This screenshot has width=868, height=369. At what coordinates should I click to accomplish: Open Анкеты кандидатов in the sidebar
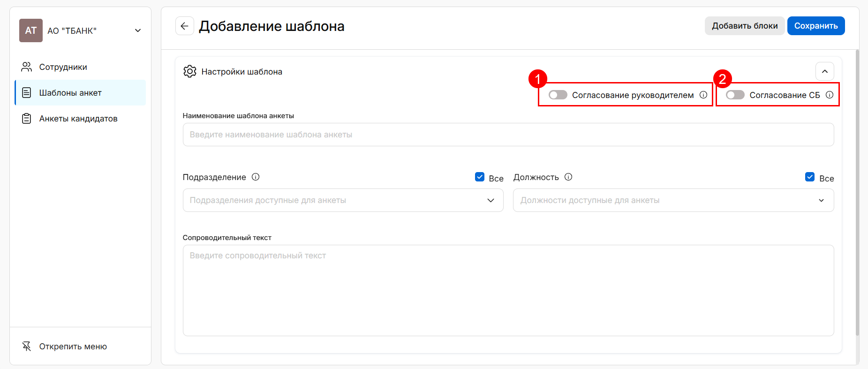(x=78, y=119)
